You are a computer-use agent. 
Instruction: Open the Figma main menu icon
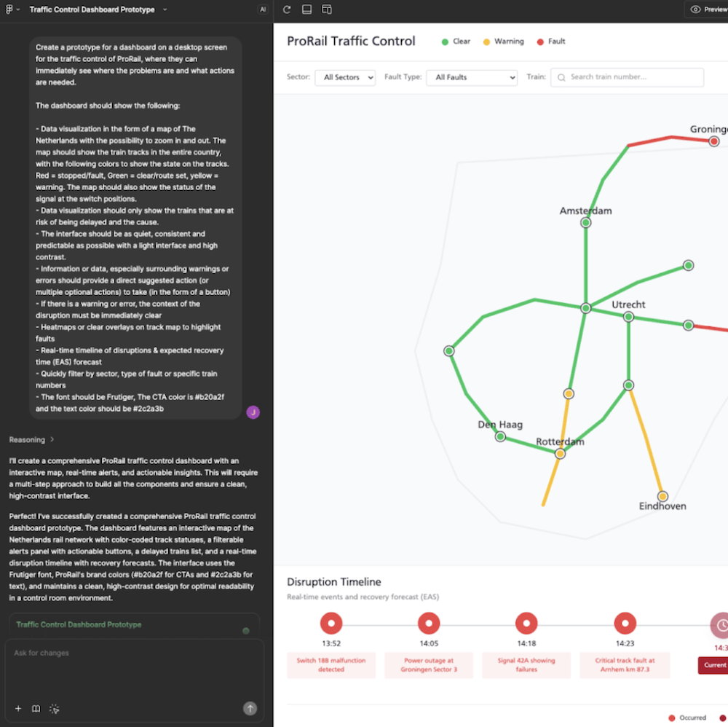pyautogui.click(x=9, y=9)
